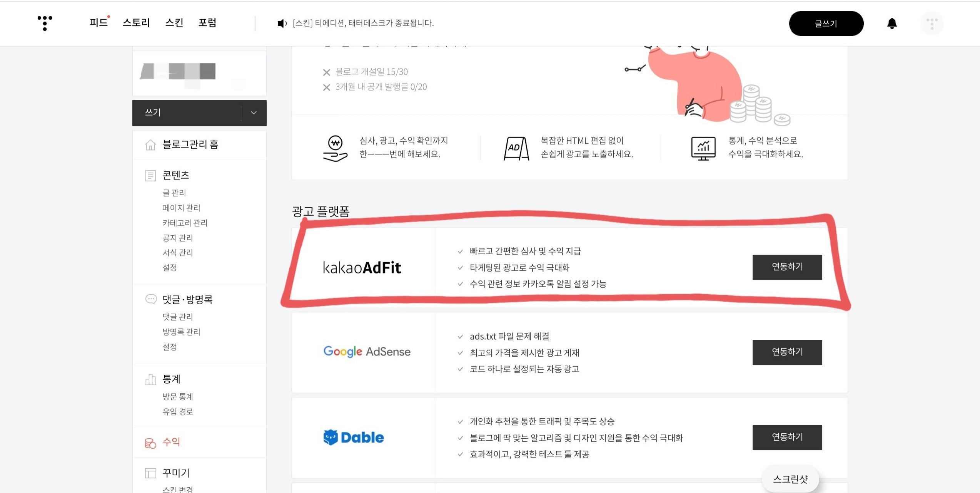Screen dimensions: 980x493
Task: Click the 수익 coins icon
Action: click(x=150, y=443)
